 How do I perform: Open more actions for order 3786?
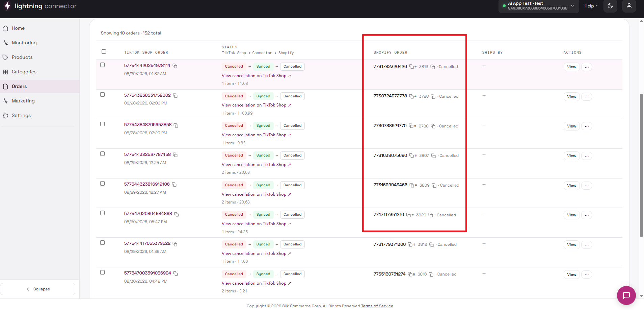point(587,97)
